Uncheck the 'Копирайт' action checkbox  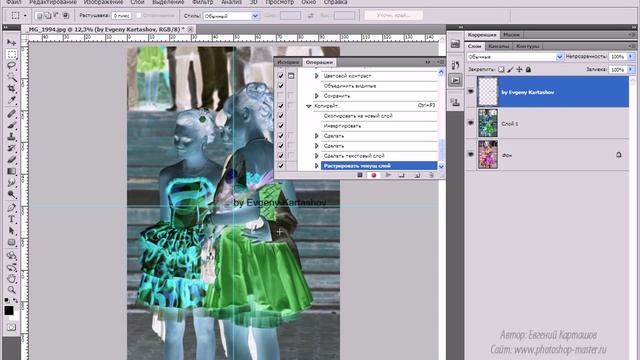[x=280, y=106]
